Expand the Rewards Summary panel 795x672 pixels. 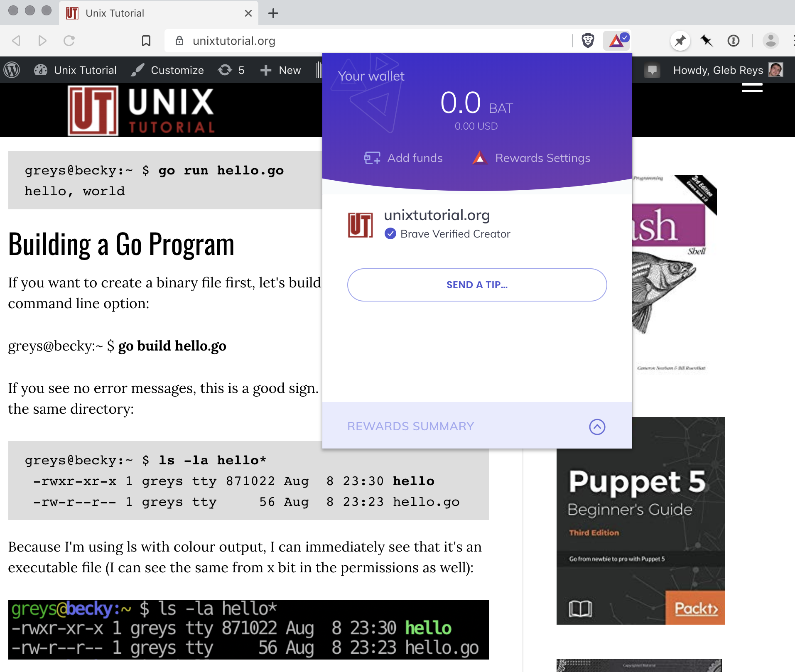tap(597, 427)
